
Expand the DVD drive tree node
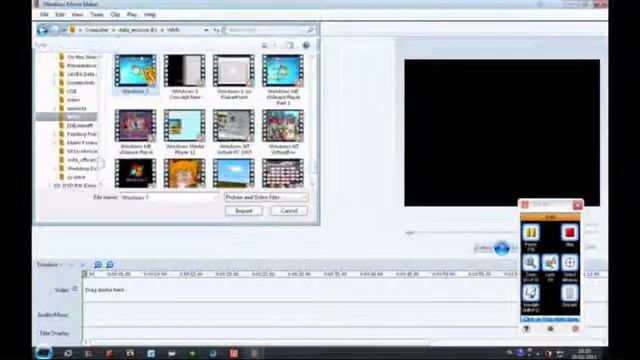[50, 186]
